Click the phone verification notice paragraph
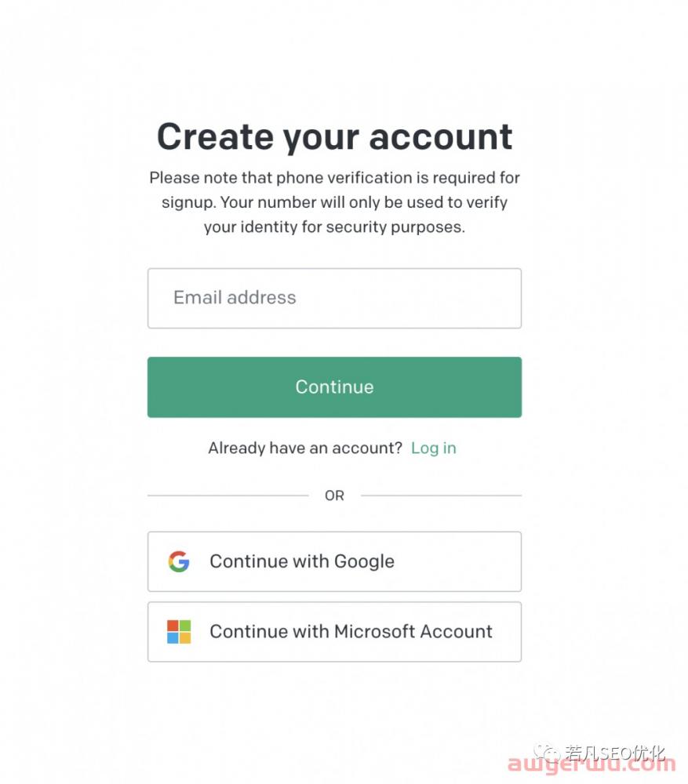688x784 pixels. click(334, 202)
